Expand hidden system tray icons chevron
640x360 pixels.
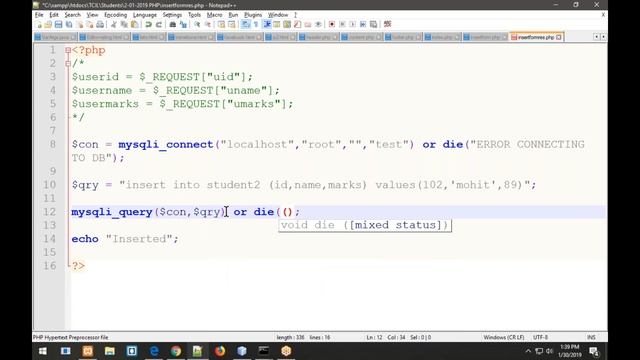coord(528,351)
